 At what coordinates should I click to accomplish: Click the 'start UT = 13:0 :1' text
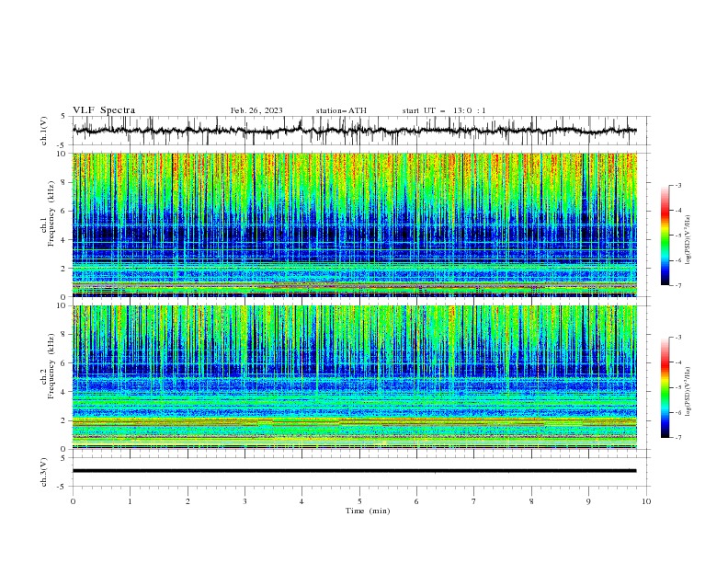pyautogui.click(x=444, y=110)
